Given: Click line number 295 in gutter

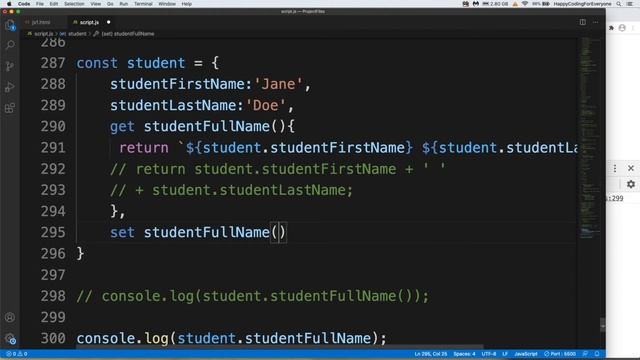Looking at the screenshot, I should click(x=53, y=232).
